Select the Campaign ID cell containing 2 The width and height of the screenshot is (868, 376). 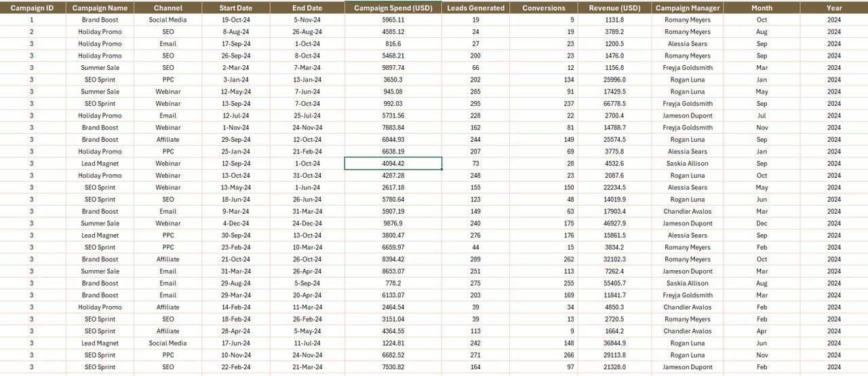click(32, 32)
